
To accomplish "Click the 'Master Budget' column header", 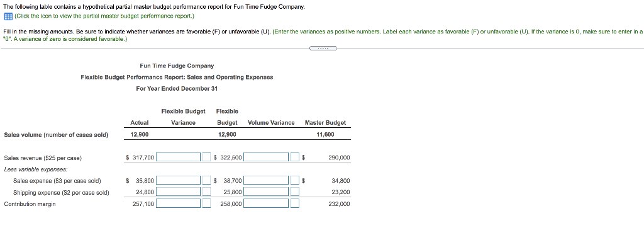I will coord(325,123).
